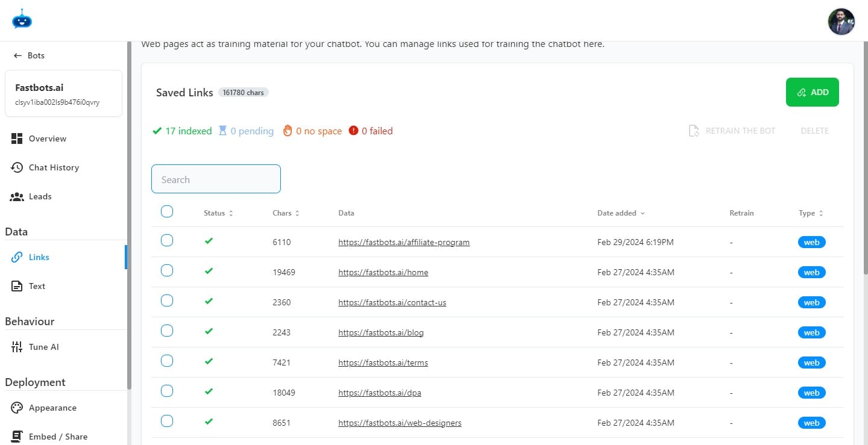
Task: Click the Appearance palette icon
Action: pyautogui.click(x=17, y=408)
